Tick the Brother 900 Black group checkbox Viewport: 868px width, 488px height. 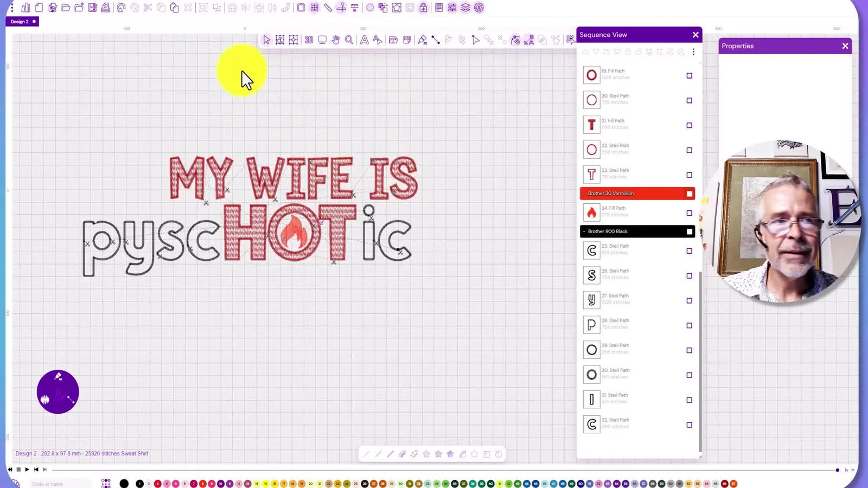point(690,232)
